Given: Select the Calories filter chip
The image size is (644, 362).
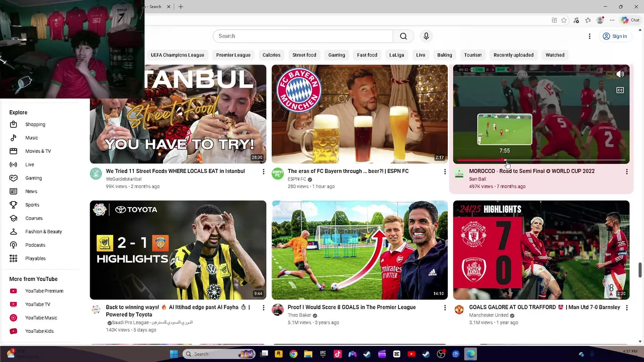Looking at the screenshot, I should (x=271, y=55).
